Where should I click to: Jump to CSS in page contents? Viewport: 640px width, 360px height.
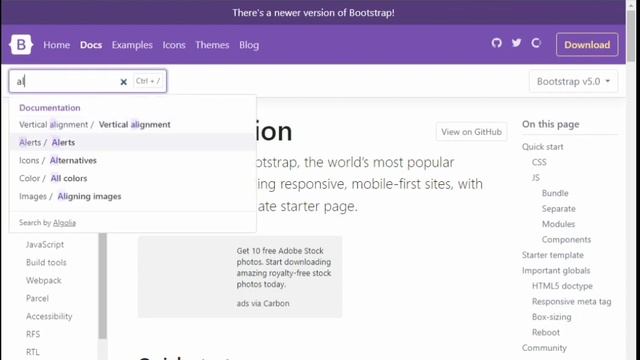pyautogui.click(x=539, y=162)
